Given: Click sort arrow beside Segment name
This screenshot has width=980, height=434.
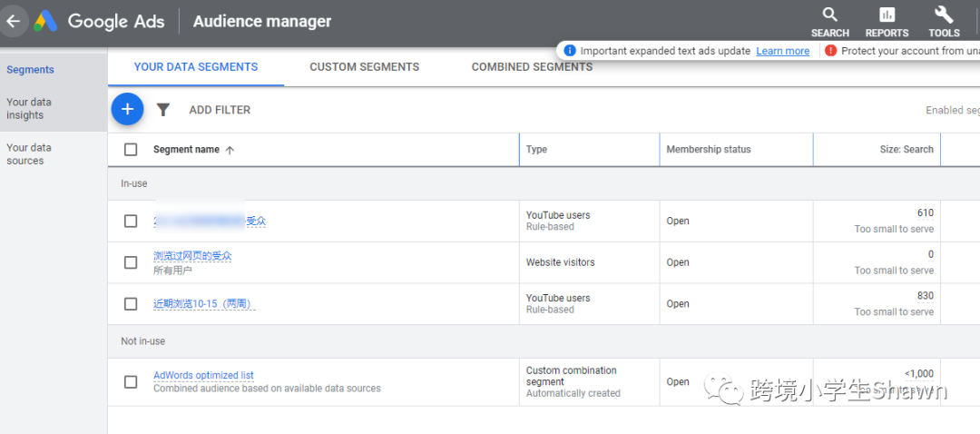Looking at the screenshot, I should pyautogui.click(x=230, y=150).
